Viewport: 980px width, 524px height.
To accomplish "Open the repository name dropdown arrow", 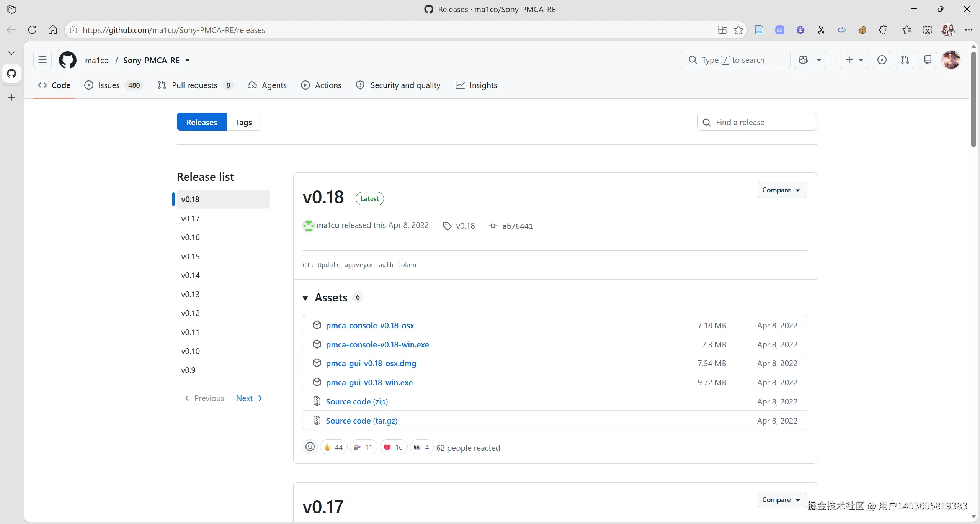I will coord(188,60).
